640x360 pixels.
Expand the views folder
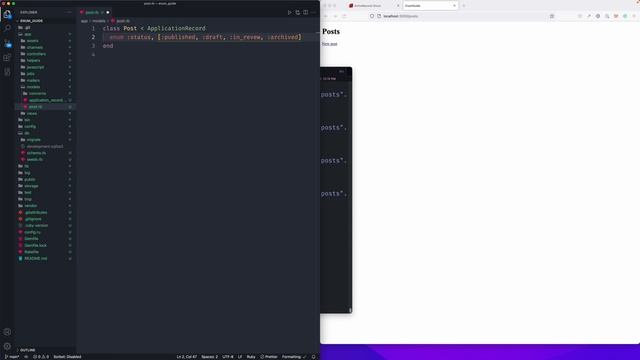click(x=31, y=113)
